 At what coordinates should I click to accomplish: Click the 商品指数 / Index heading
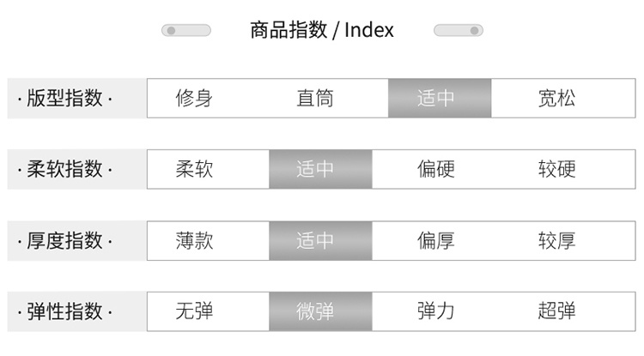coord(322,31)
